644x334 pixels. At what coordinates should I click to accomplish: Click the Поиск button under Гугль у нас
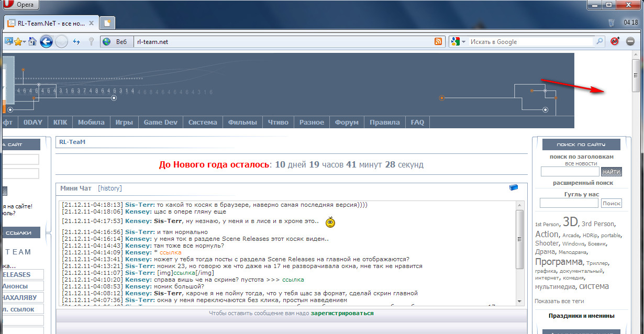(x=611, y=203)
